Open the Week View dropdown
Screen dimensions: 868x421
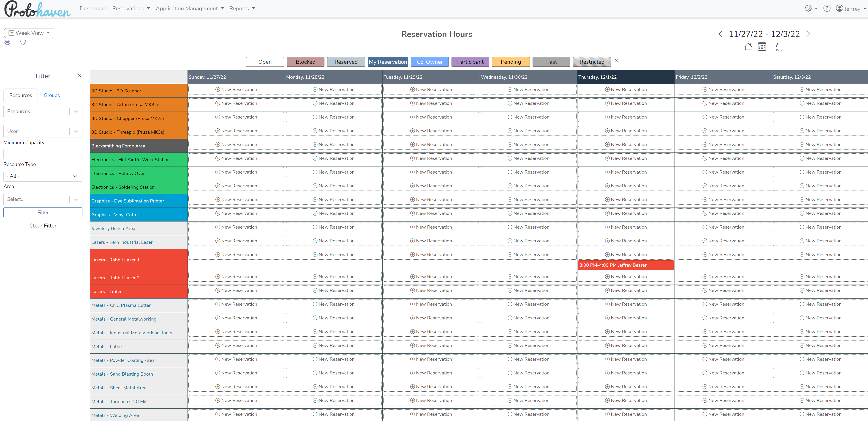(x=29, y=33)
